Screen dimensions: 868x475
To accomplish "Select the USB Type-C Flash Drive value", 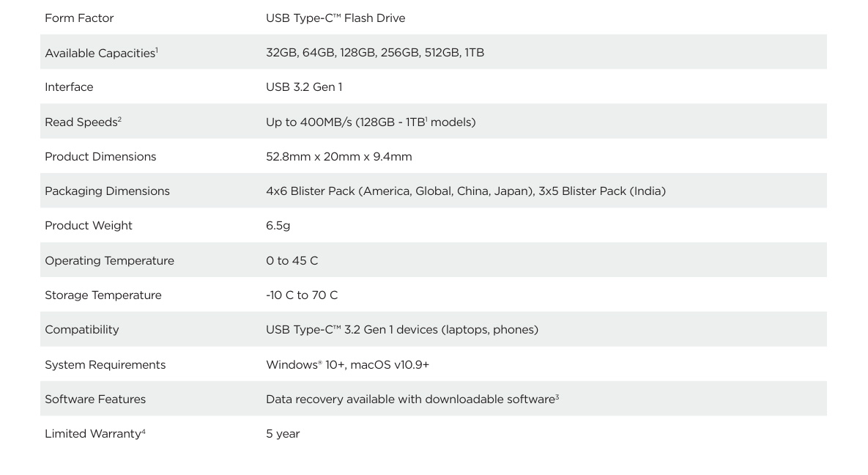I will (335, 18).
